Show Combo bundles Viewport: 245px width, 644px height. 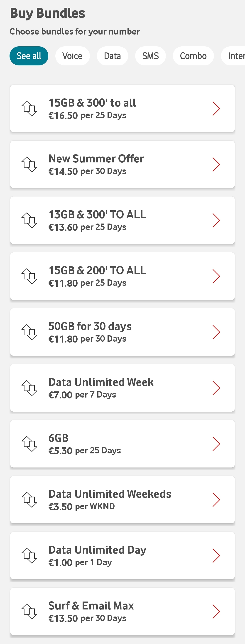click(x=193, y=56)
